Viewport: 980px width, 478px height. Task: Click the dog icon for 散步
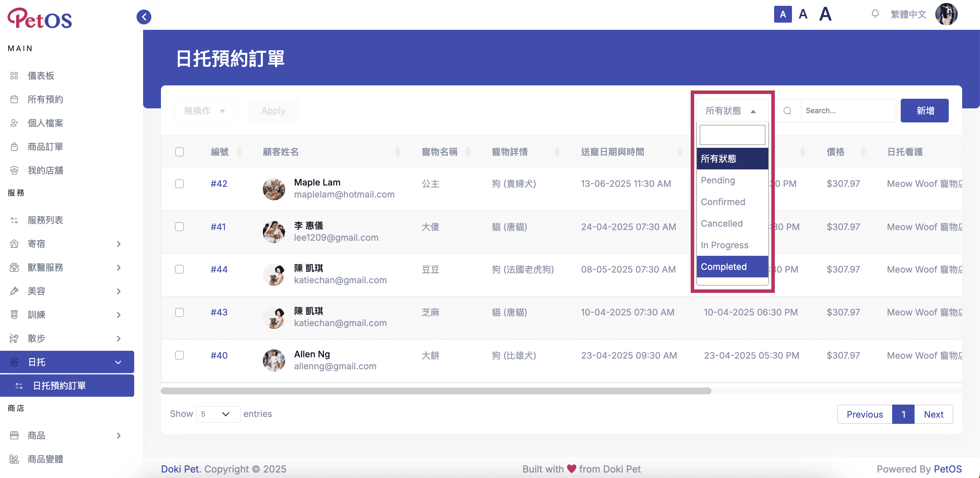(x=14, y=338)
